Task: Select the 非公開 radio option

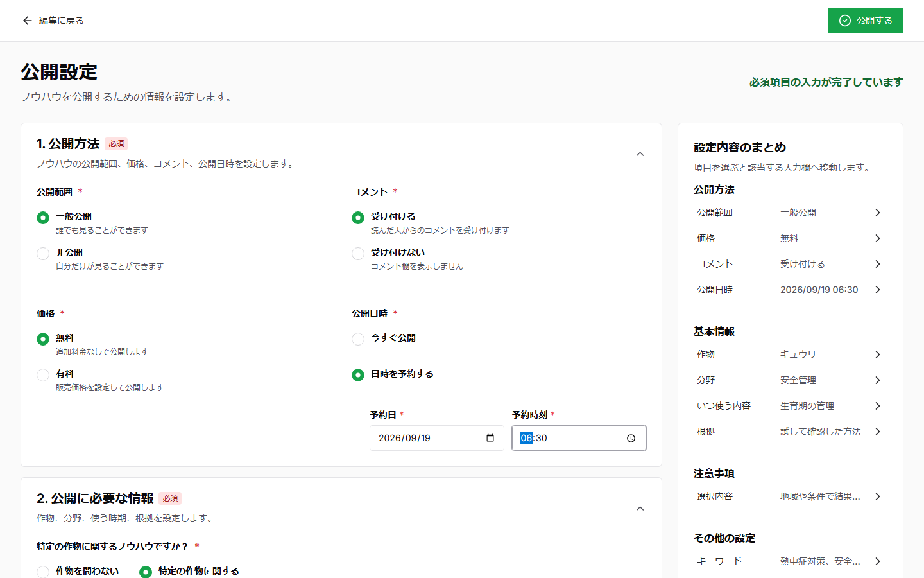Action: pyautogui.click(x=43, y=254)
